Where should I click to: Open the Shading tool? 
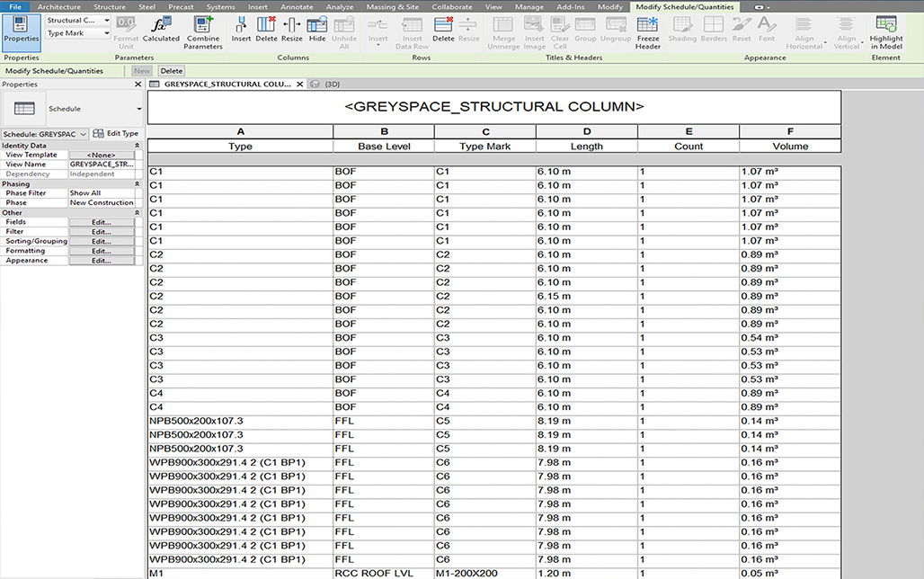pyautogui.click(x=682, y=30)
